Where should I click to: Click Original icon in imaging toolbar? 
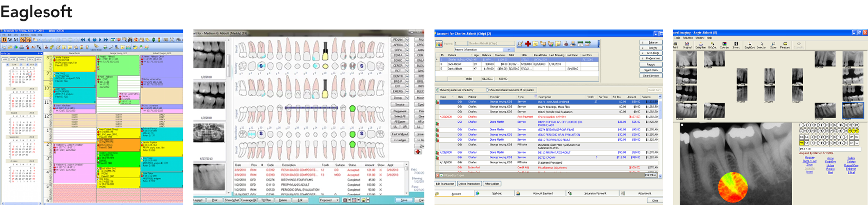687,45
